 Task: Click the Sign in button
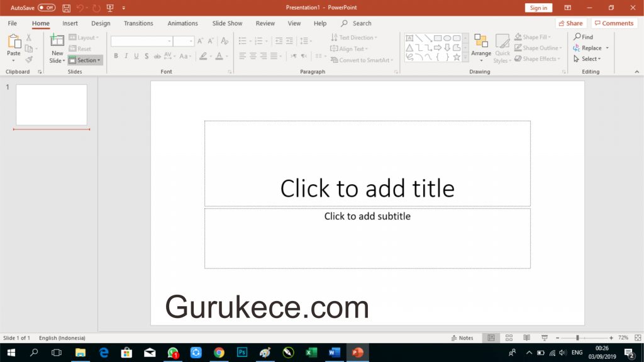[538, 8]
